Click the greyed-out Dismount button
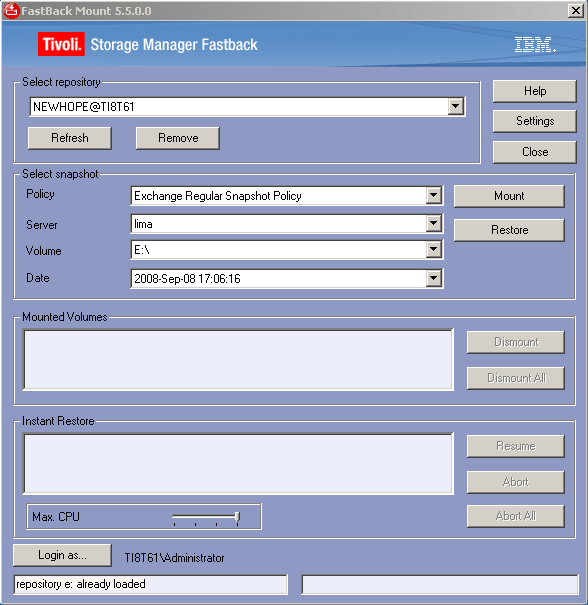Viewport: 588px width, 605px height. click(516, 342)
